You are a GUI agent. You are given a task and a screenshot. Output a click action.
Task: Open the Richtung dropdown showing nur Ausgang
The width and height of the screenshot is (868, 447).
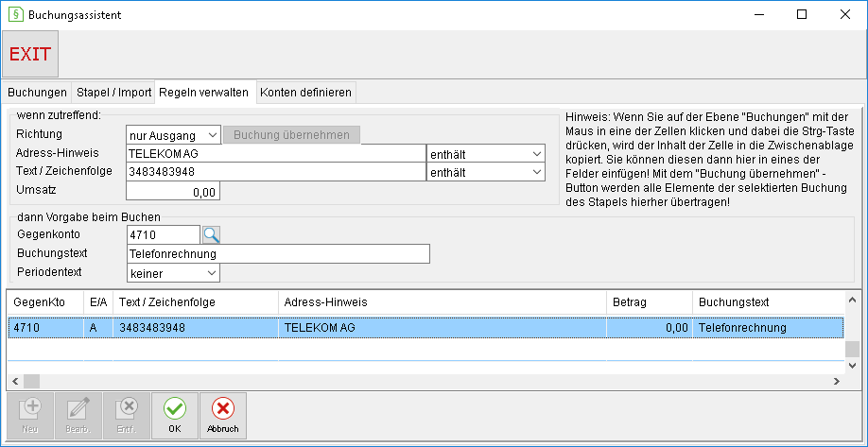click(173, 135)
